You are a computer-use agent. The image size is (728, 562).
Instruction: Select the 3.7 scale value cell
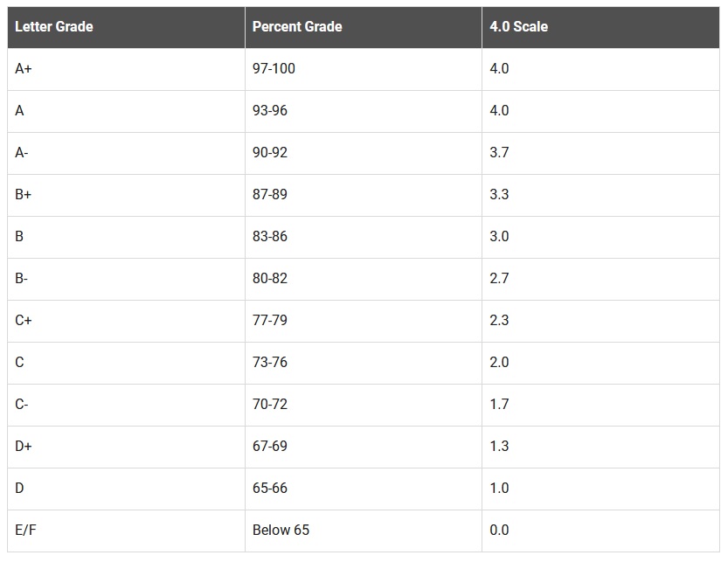coord(499,153)
